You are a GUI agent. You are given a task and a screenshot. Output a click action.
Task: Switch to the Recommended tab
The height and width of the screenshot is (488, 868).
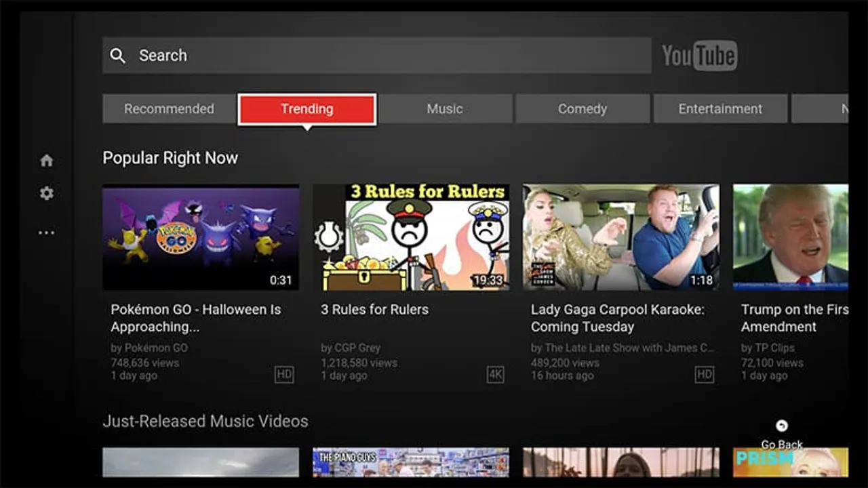[169, 108]
